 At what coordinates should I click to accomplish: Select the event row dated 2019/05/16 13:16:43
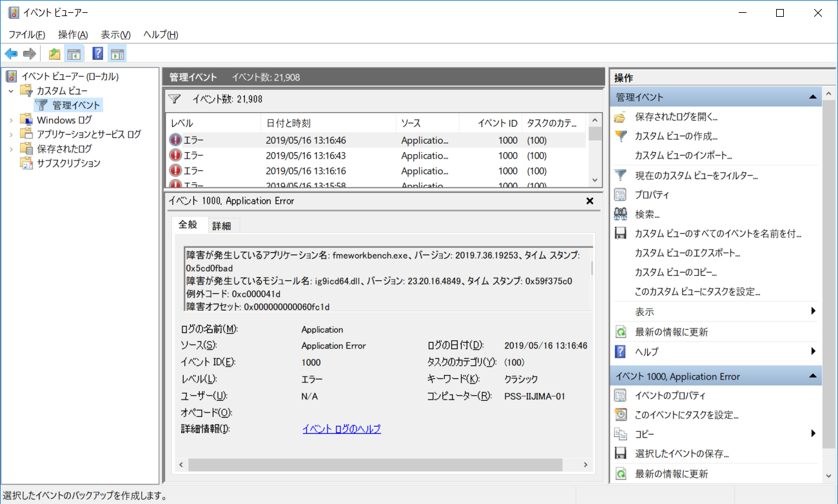[x=376, y=155]
